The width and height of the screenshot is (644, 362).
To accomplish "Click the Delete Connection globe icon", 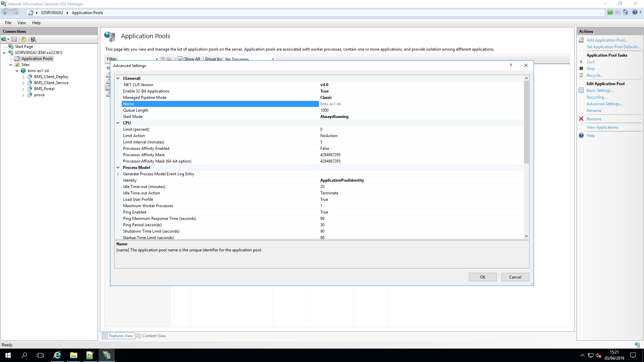I will [x=33, y=39].
